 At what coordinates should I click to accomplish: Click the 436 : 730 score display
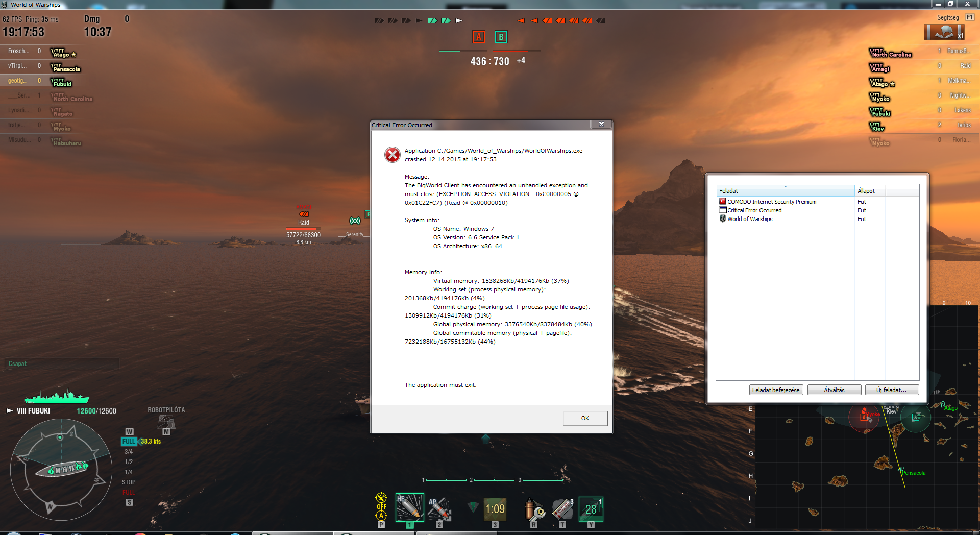pyautogui.click(x=490, y=61)
